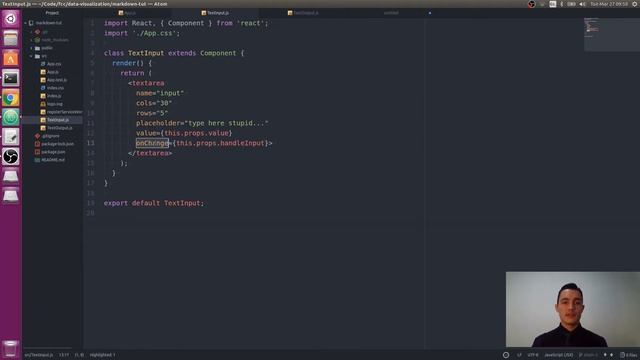Open index.css in the project tree
Image resolution: width=640 pixels, height=360 pixels.
pyautogui.click(x=52, y=88)
